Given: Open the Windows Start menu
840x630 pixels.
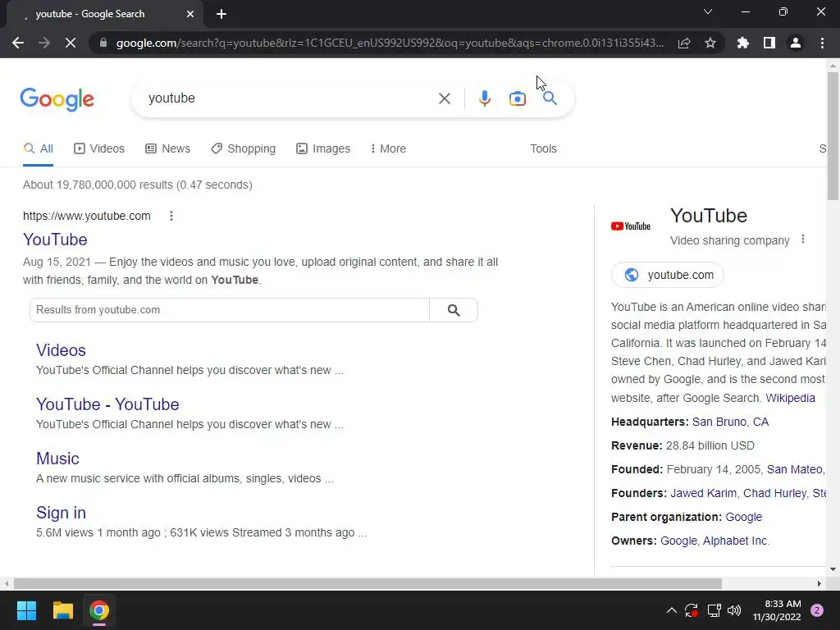Looking at the screenshot, I should pyautogui.click(x=26, y=610).
